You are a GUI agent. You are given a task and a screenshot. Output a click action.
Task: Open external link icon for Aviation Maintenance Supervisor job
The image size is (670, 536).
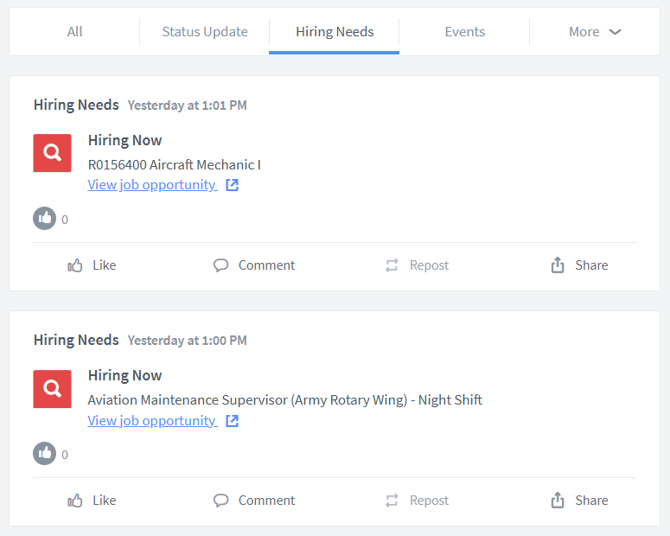click(232, 421)
